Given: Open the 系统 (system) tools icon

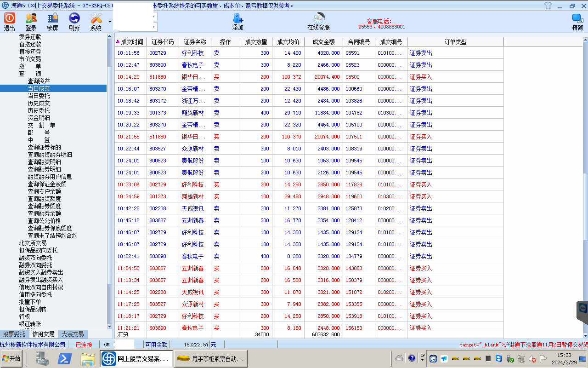Looking at the screenshot, I should pos(96,21).
